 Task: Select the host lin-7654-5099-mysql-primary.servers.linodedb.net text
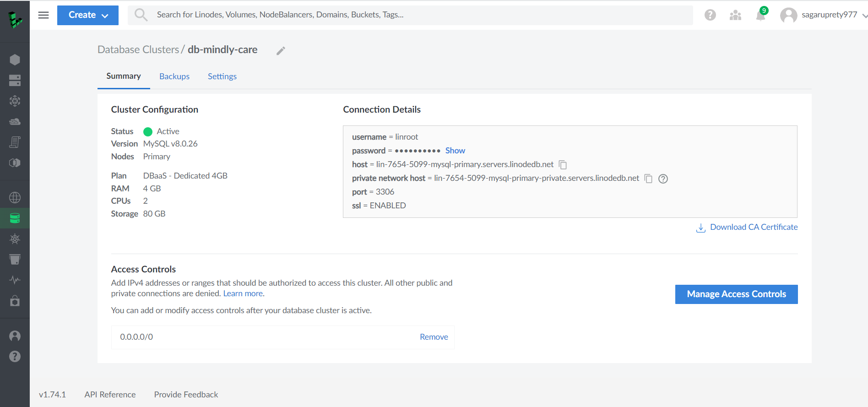pos(465,164)
